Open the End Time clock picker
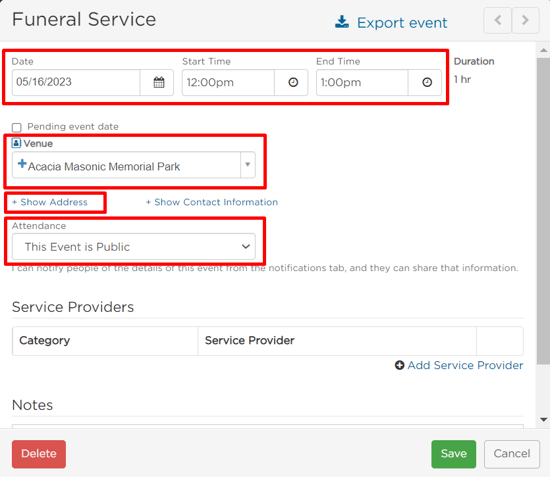550x477 pixels. 427,82
